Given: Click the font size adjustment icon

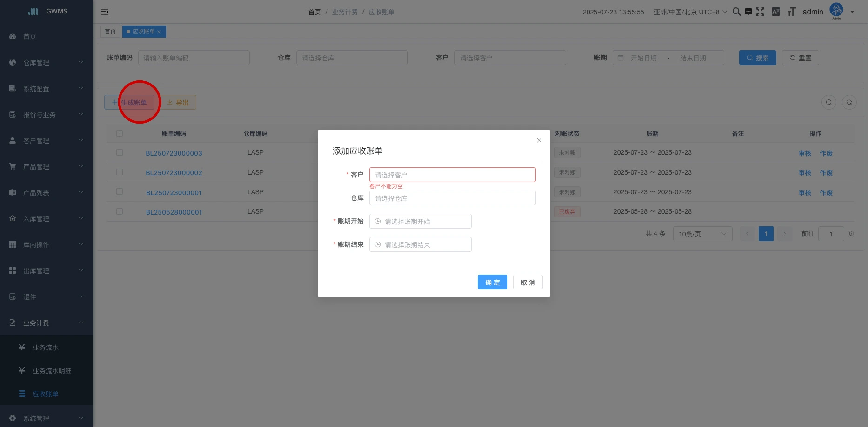Looking at the screenshot, I should (x=791, y=12).
